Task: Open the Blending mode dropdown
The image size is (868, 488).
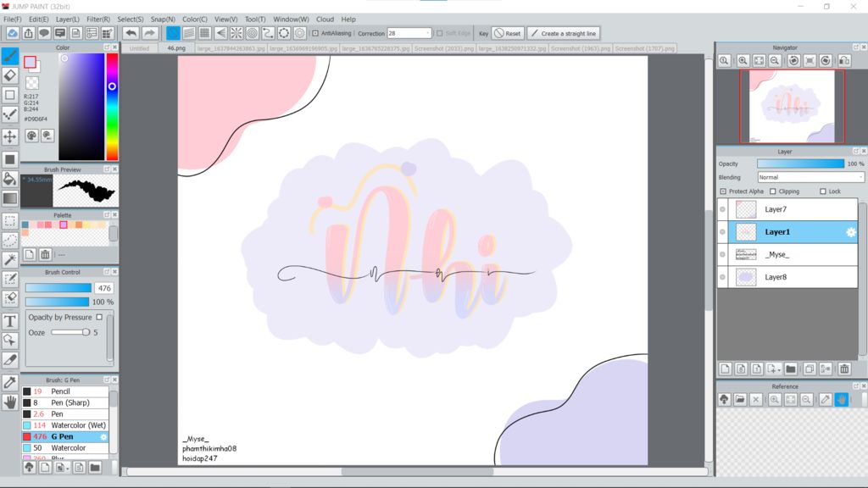Action: click(x=810, y=178)
